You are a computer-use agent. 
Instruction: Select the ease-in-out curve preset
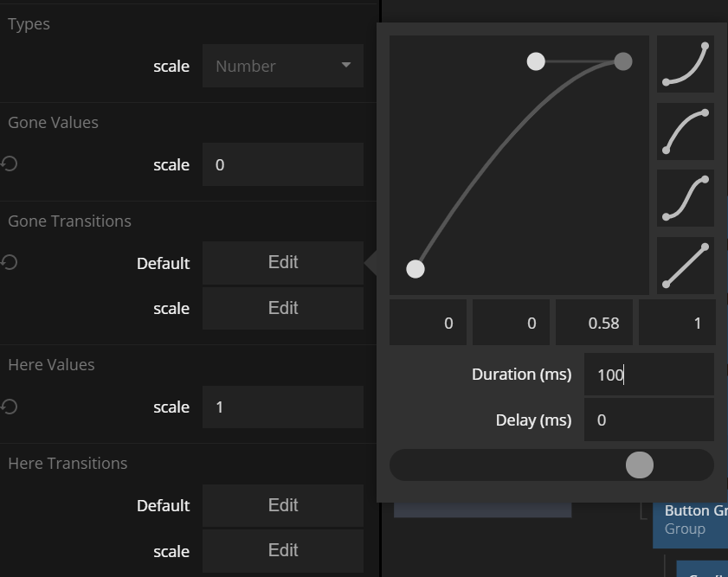pyautogui.click(x=686, y=198)
